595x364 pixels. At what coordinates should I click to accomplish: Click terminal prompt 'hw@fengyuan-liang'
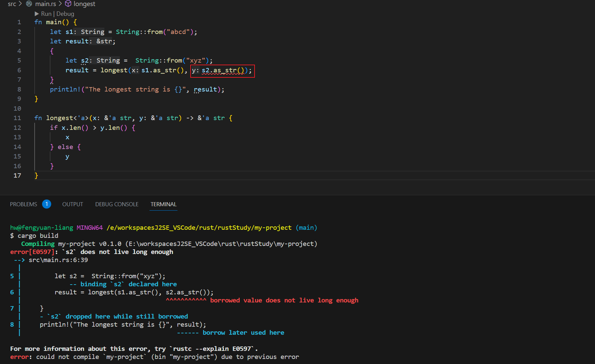click(x=42, y=228)
